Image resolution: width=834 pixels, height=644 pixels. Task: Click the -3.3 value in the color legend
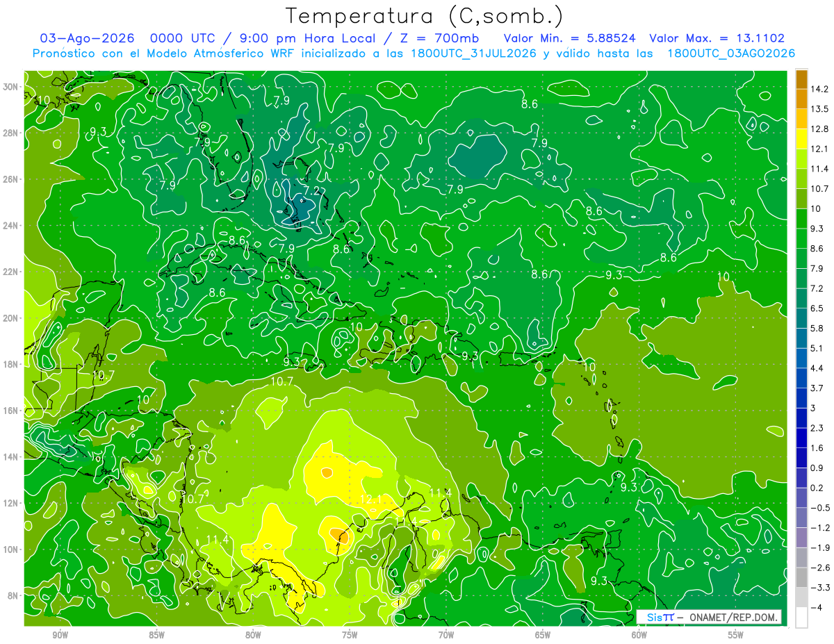(x=820, y=587)
